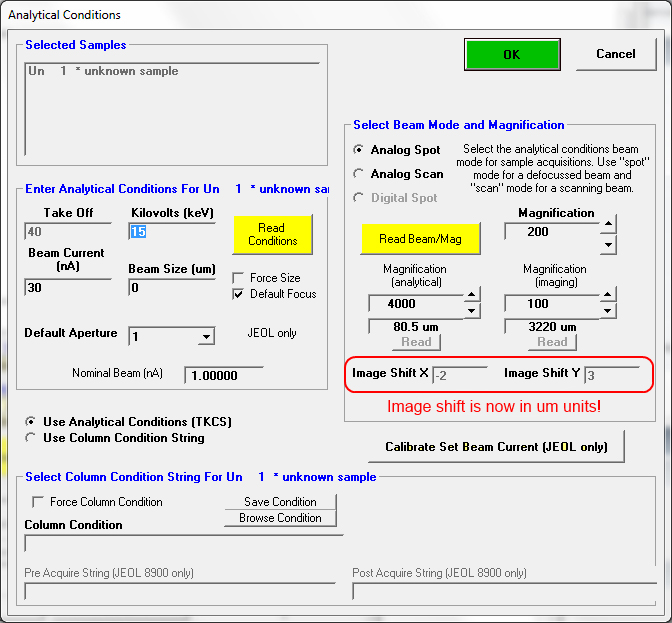The width and height of the screenshot is (672, 623).
Task: Decrease the top Magnification value with down arrow
Action: click(608, 243)
